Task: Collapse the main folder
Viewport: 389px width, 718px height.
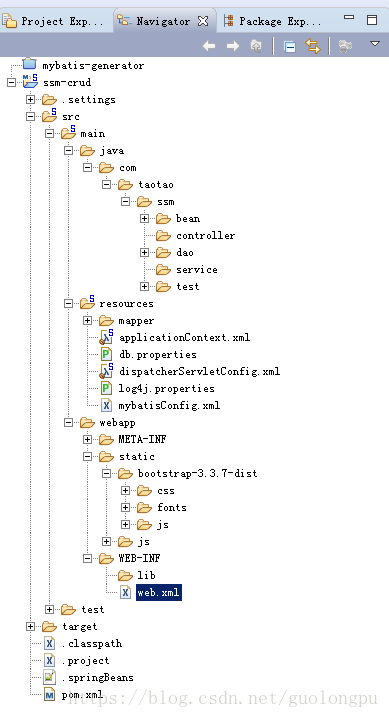Action: tap(49, 133)
